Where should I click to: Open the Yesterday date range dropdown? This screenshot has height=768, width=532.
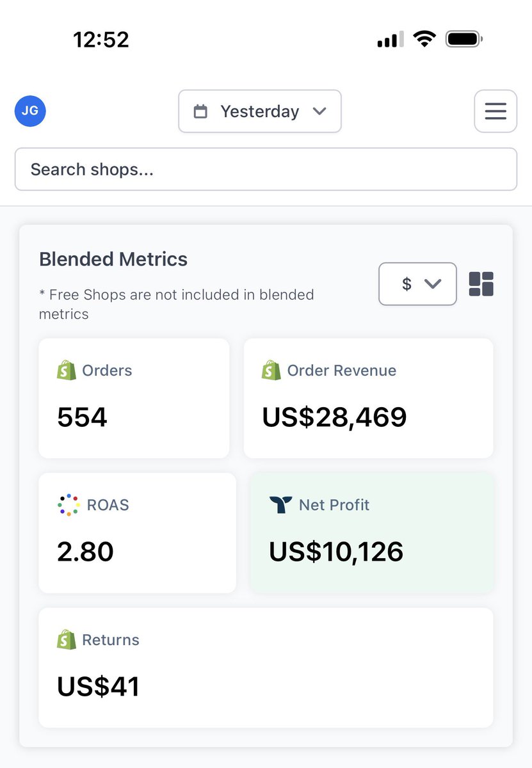[x=260, y=111]
